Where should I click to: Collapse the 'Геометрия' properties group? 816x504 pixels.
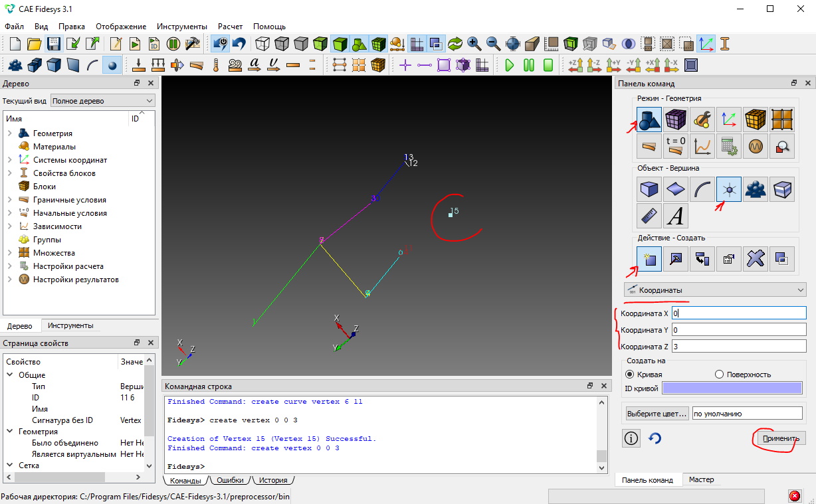(10, 432)
